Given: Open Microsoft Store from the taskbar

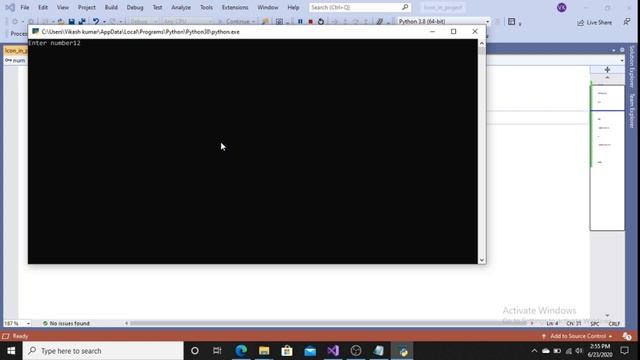Looking at the screenshot, I should point(287,351).
